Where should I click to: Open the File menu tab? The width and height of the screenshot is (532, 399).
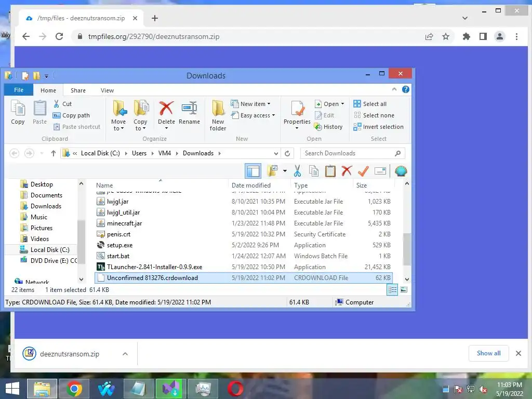click(19, 90)
